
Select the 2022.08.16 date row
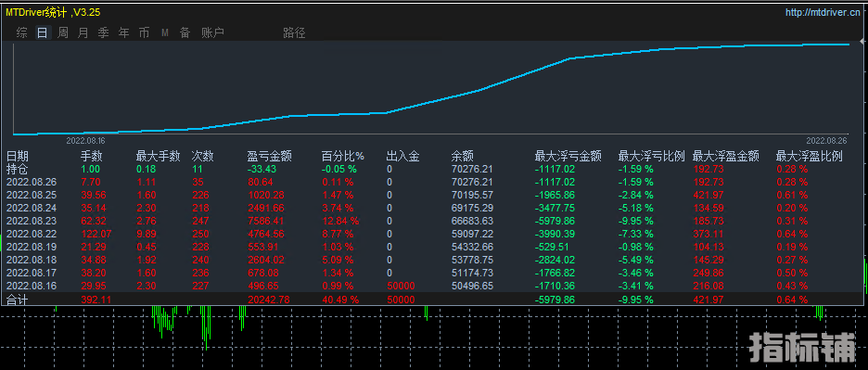point(31,286)
